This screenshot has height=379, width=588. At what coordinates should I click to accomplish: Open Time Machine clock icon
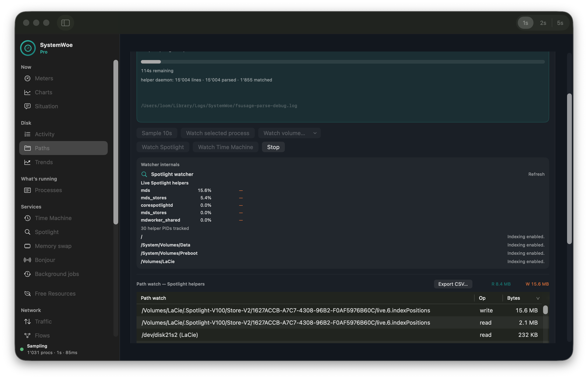(x=27, y=218)
